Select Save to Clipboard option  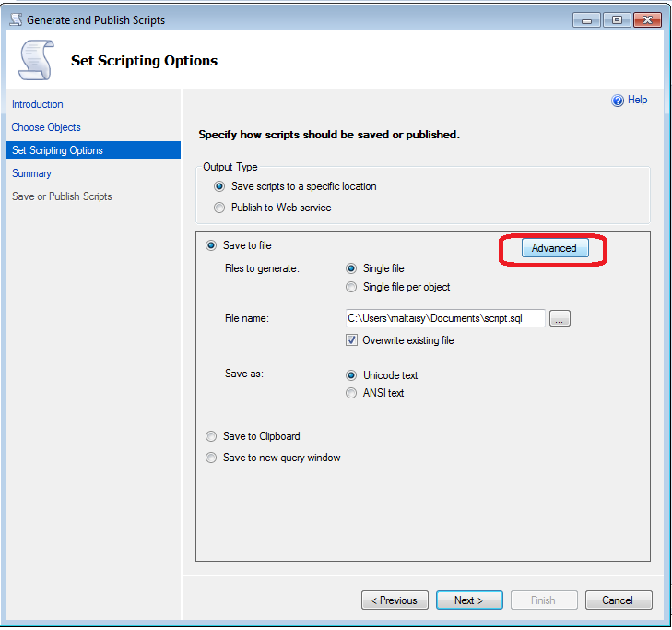coord(211,436)
